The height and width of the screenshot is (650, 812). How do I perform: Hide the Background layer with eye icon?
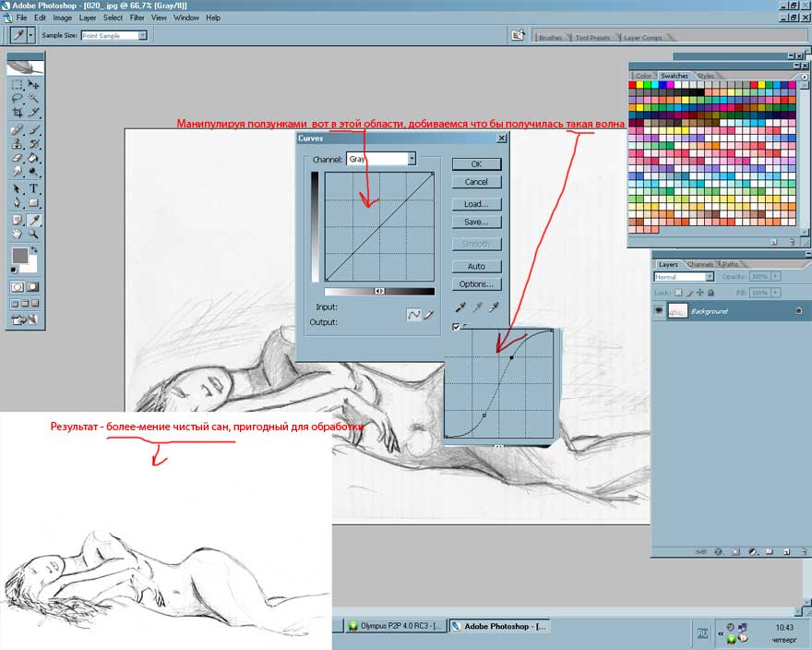click(659, 312)
